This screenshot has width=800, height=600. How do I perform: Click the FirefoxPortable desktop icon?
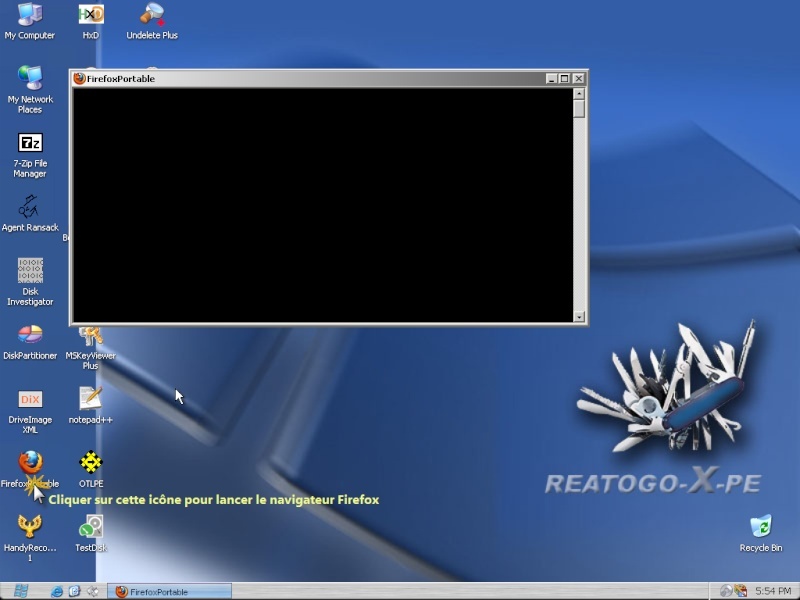point(30,463)
